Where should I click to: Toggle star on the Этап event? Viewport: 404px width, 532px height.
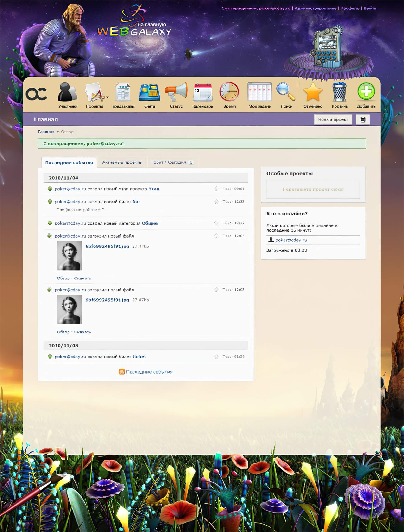point(216,189)
